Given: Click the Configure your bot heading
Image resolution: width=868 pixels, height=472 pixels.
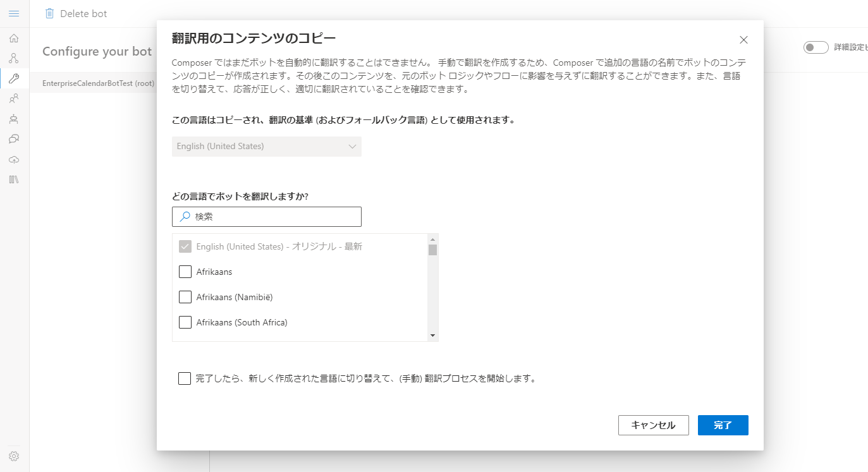Looking at the screenshot, I should [x=97, y=52].
